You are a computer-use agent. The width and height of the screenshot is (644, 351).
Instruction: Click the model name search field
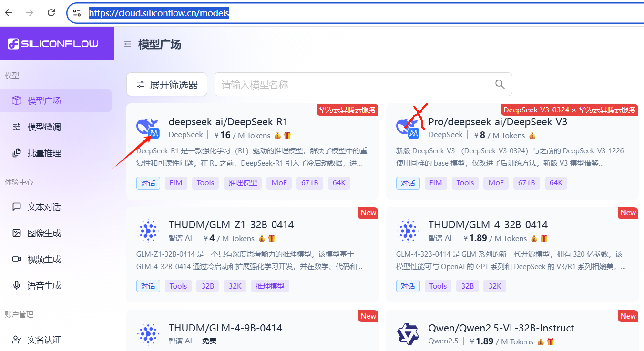click(352, 84)
